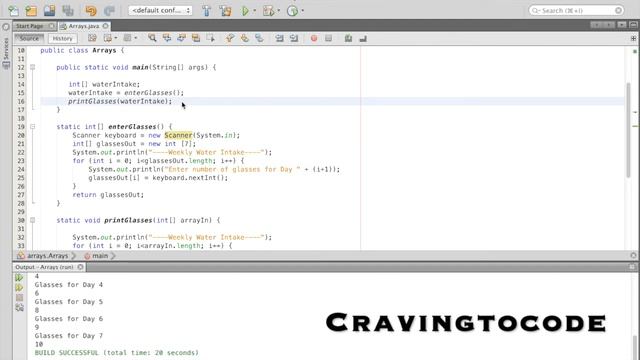Image resolution: width=640 pixels, height=360 pixels.
Task: Click the New Project icon
Action: pyautogui.click(x=31, y=11)
